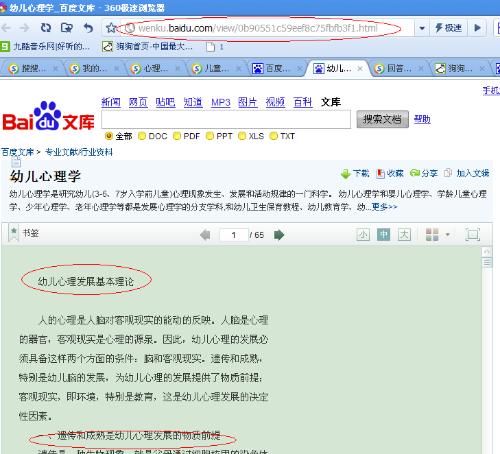The width and height of the screenshot is (500, 454).
Task: Click the document viewer vertical scrollbar
Action: (x=487, y=350)
